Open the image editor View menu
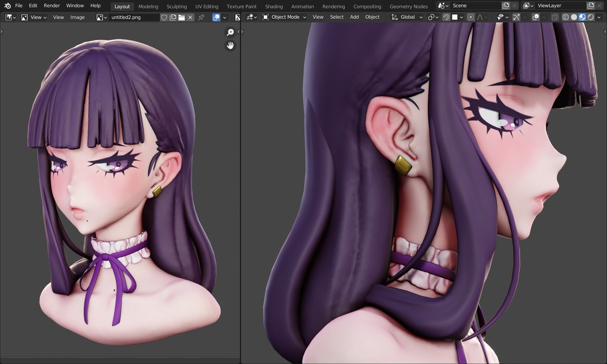 [59, 17]
